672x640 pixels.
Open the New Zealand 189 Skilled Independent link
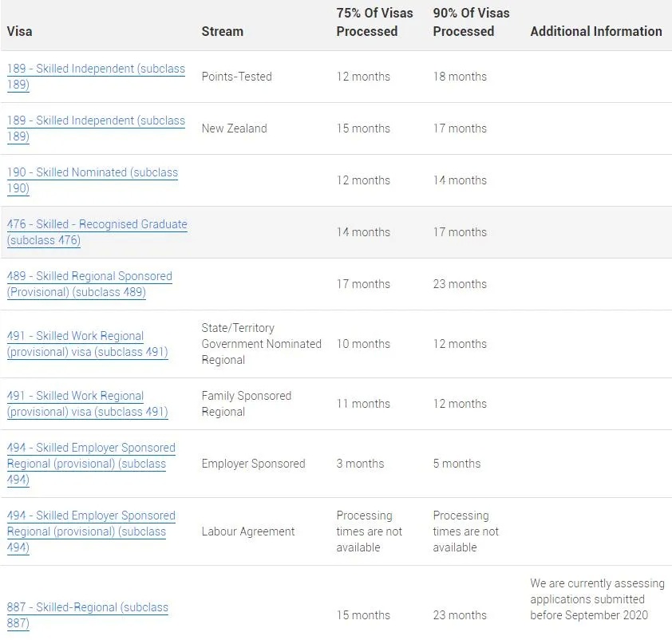96,128
